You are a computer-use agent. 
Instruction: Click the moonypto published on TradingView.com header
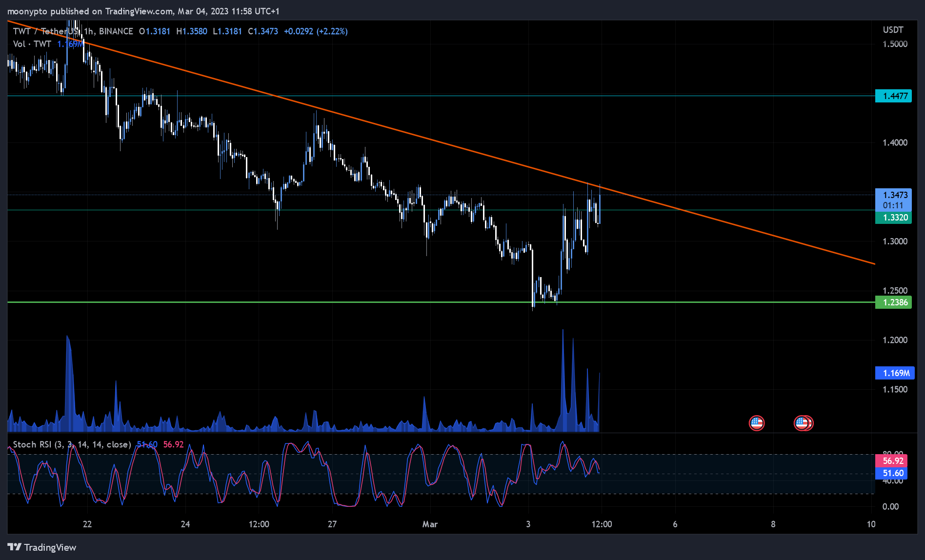pos(143,11)
